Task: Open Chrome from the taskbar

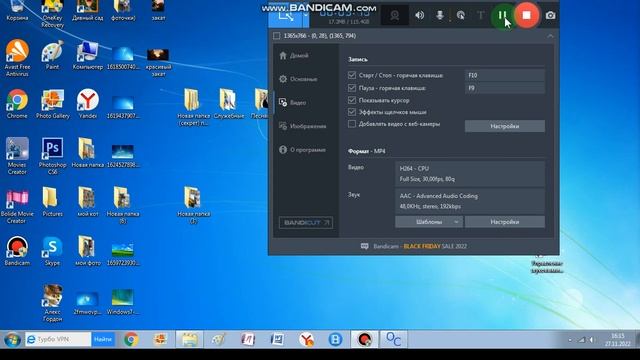Action: point(131,339)
